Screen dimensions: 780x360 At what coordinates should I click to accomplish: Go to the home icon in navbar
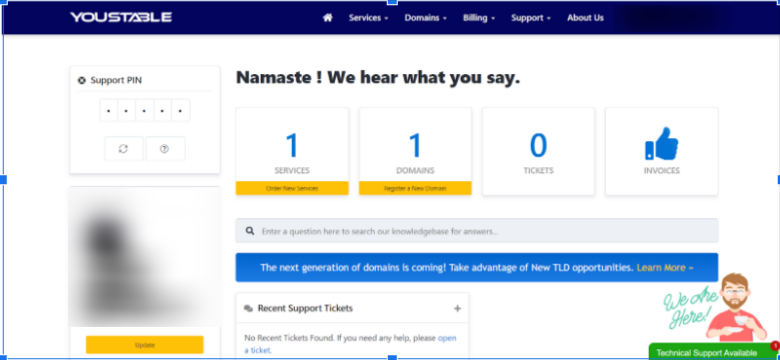[327, 17]
